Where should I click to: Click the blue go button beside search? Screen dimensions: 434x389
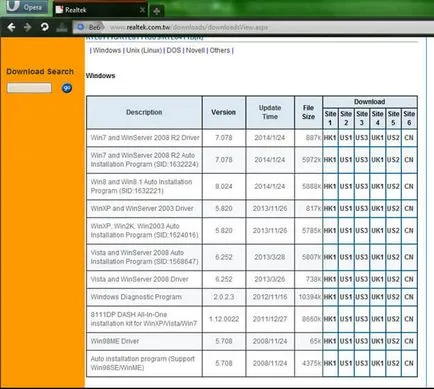pyautogui.click(x=67, y=88)
